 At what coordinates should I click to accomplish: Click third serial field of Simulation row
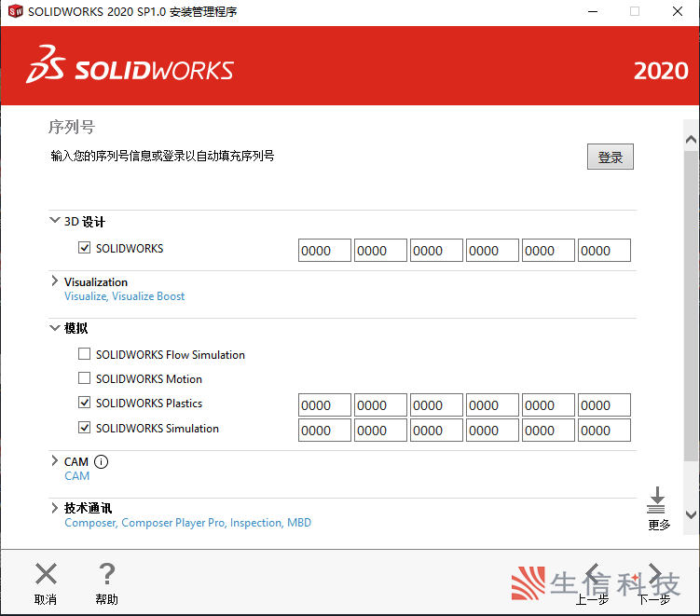(x=436, y=431)
